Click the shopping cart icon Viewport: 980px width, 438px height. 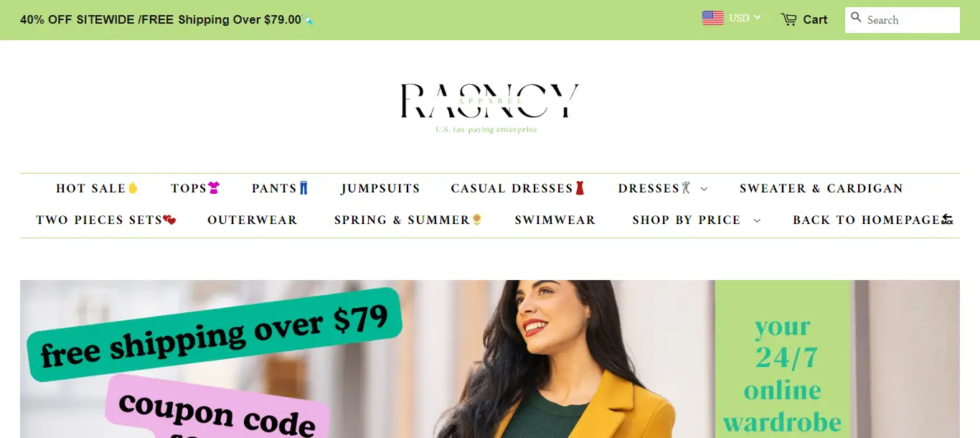point(788,19)
